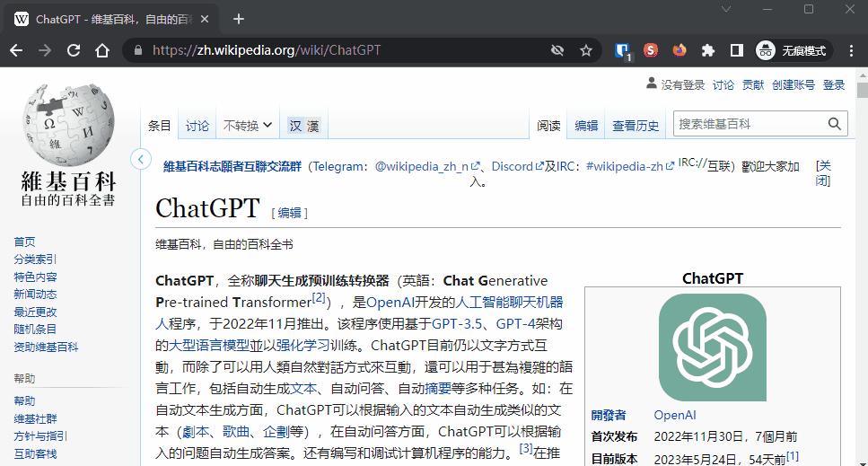868x466 pixels.
Task: Click the page vertical scrollbar thumb
Action: point(862,90)
